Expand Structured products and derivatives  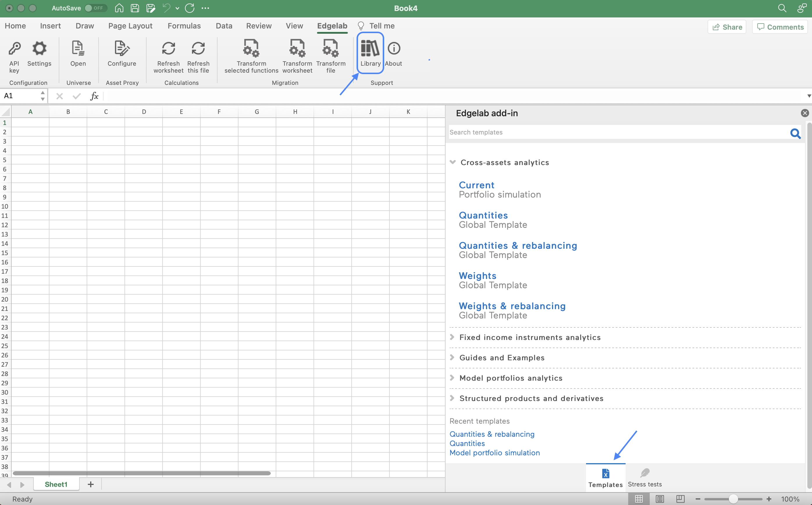pyautogui.click(x=452, y=398)
